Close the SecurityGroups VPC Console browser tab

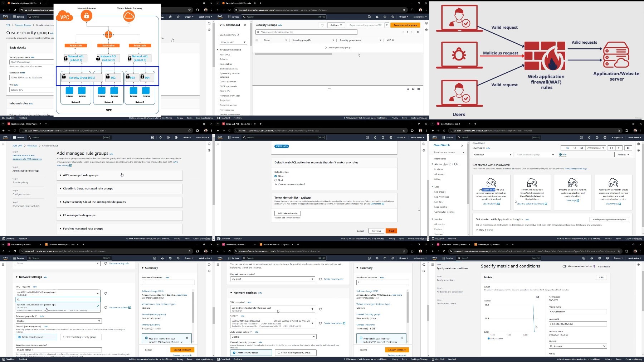[255, 3]
